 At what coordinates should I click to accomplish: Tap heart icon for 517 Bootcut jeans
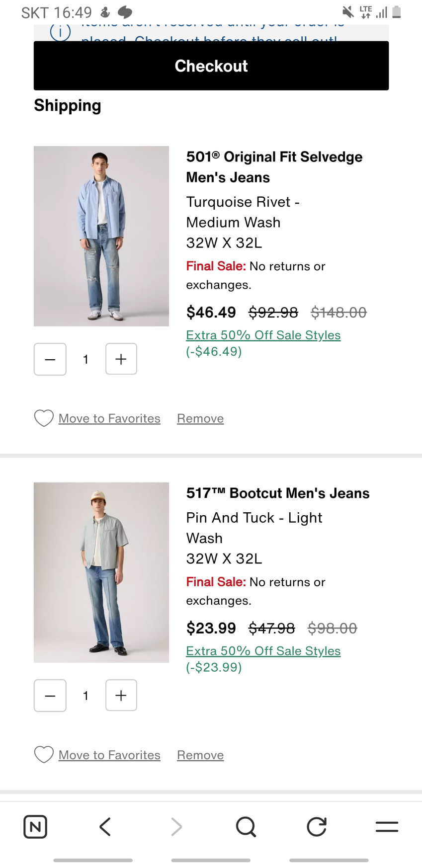click(x=44, y=755)
